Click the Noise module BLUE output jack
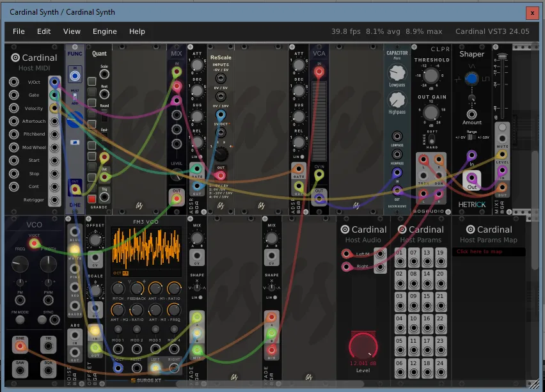The height and width of the screenshot is (392, 545). pyautogui.click(x=75, y=231)
